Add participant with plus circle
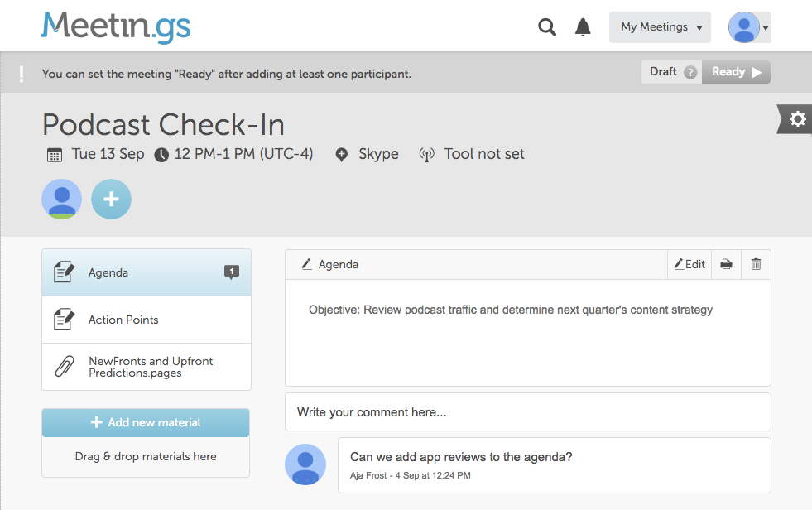The height and width of the screenshot is (510, 812). [x=111, y=200]
